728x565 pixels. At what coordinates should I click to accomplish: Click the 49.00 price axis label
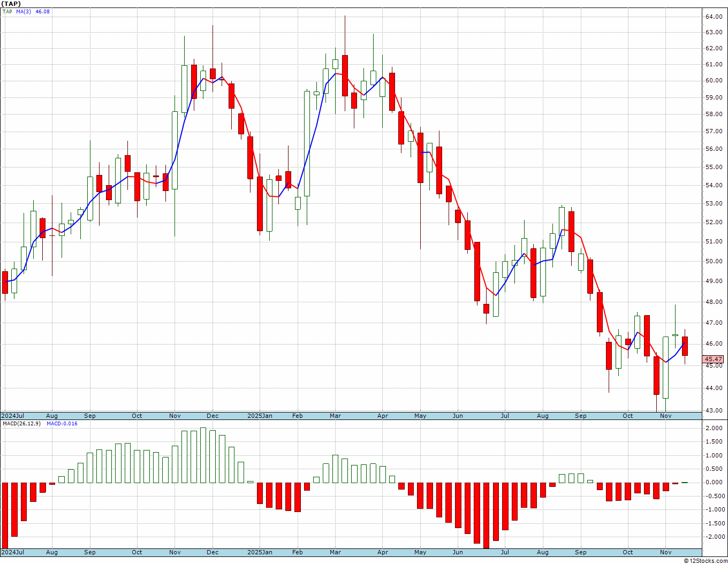tap(714, 281)
